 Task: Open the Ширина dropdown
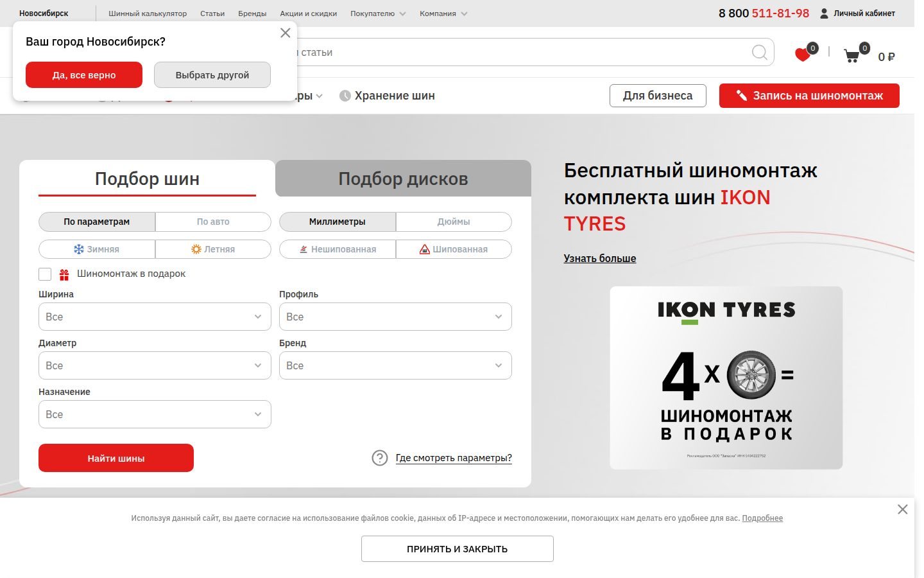coord(155,317)
